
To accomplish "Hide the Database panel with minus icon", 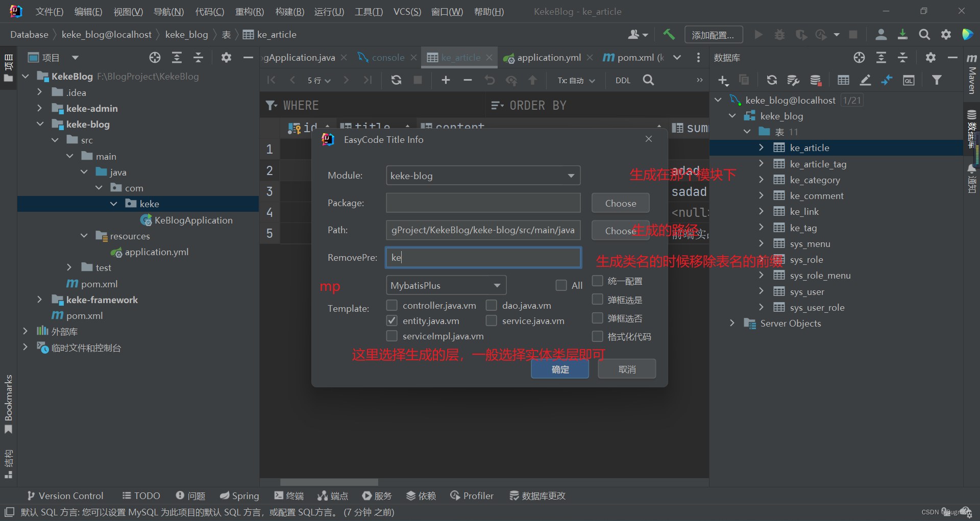I will (952, 58).
